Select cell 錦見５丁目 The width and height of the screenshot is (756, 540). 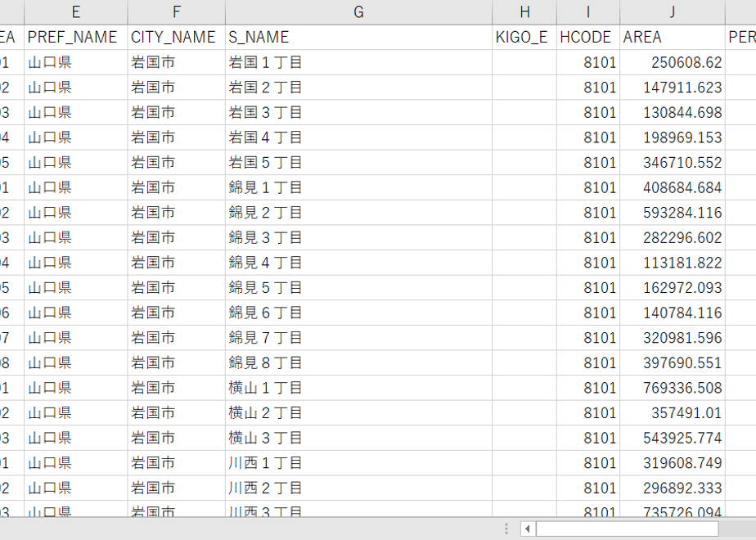tap(358, 288)
